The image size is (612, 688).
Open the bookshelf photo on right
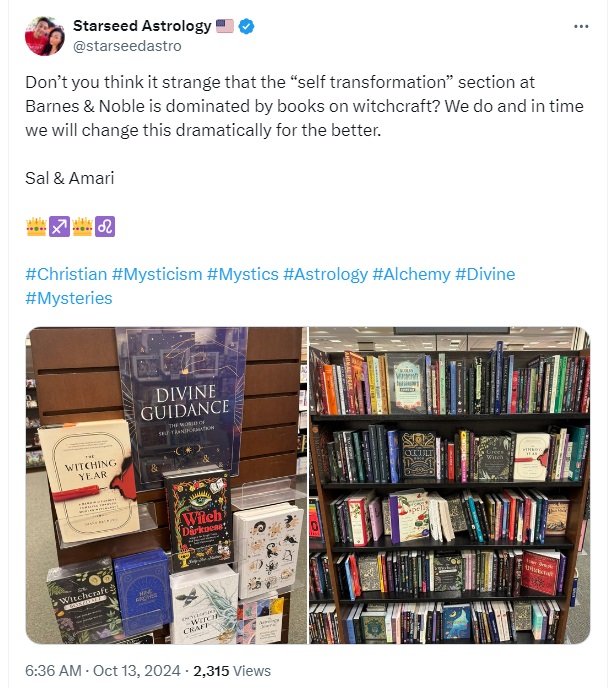pyautogui.click(x=450, y=485)
